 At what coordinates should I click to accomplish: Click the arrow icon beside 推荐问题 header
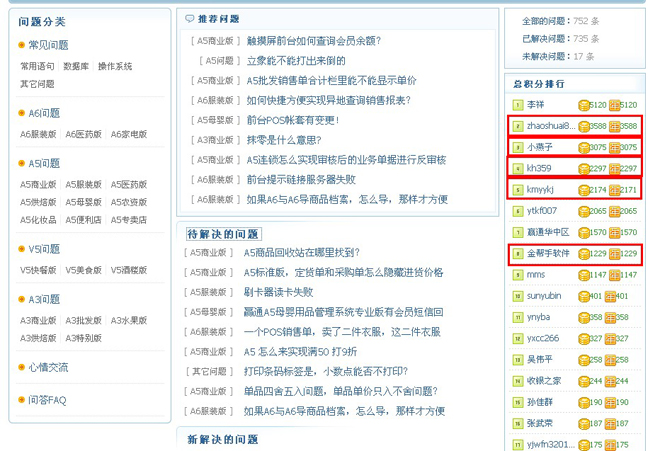pyautogui.click(x=190, y=18)
